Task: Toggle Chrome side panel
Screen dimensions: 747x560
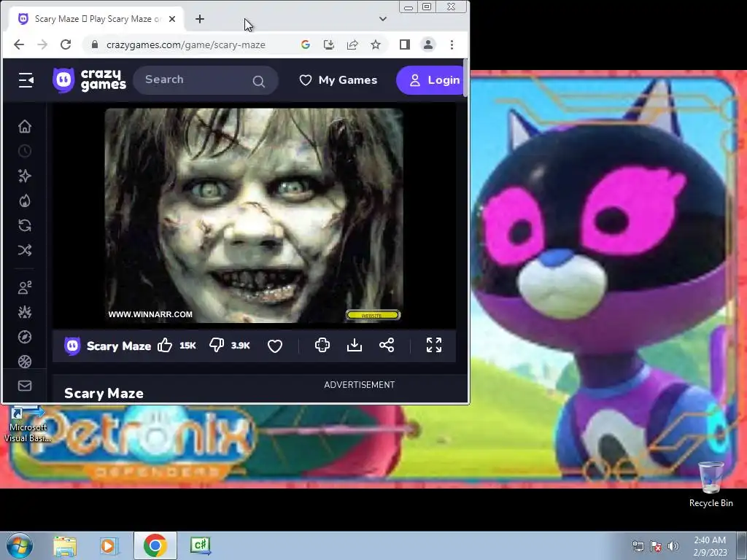Action: (404, 44)
